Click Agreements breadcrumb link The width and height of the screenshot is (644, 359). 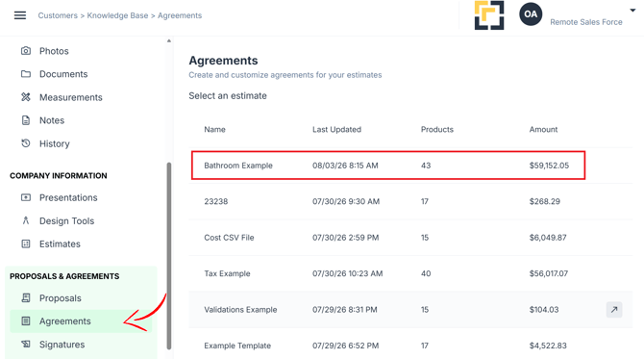click(x=180, y=15)
